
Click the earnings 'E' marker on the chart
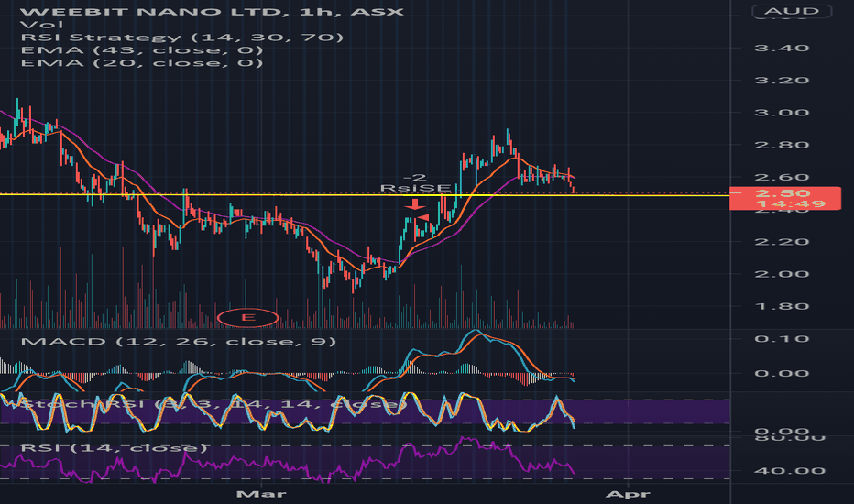coord(247,318)
